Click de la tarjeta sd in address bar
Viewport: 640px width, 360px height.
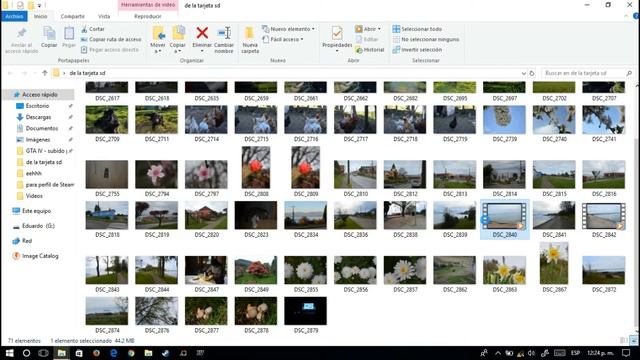(87, 73)
